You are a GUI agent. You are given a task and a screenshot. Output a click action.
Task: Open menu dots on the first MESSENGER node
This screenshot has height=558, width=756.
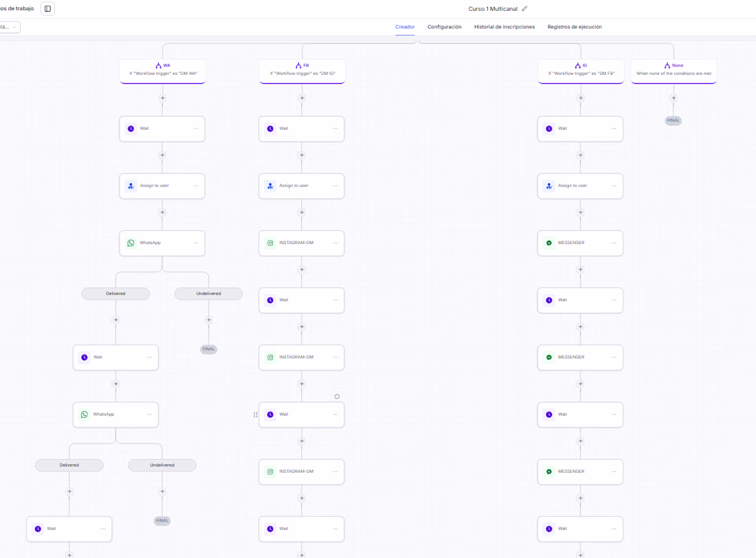click(x=614, y=243)
